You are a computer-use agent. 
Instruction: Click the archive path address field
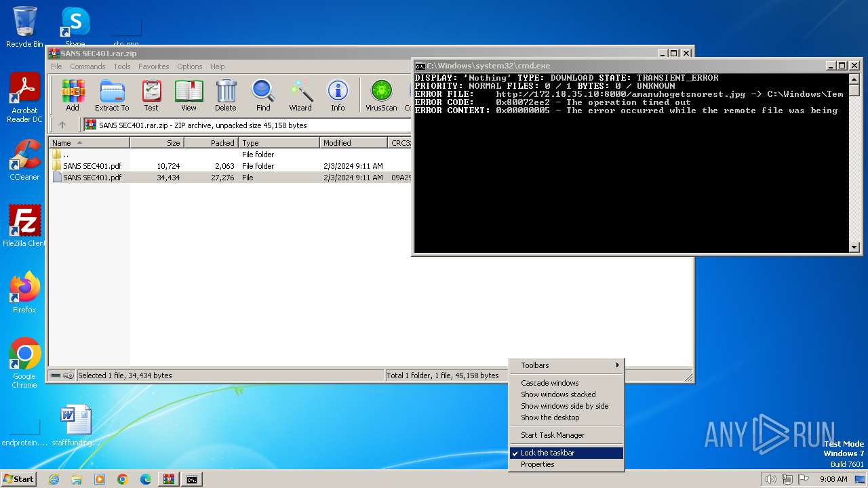[x=247, y=125]
